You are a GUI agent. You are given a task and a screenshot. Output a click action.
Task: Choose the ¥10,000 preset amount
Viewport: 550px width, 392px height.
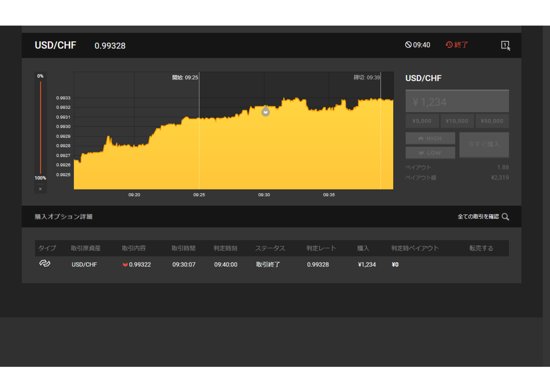tap(457, 121)
